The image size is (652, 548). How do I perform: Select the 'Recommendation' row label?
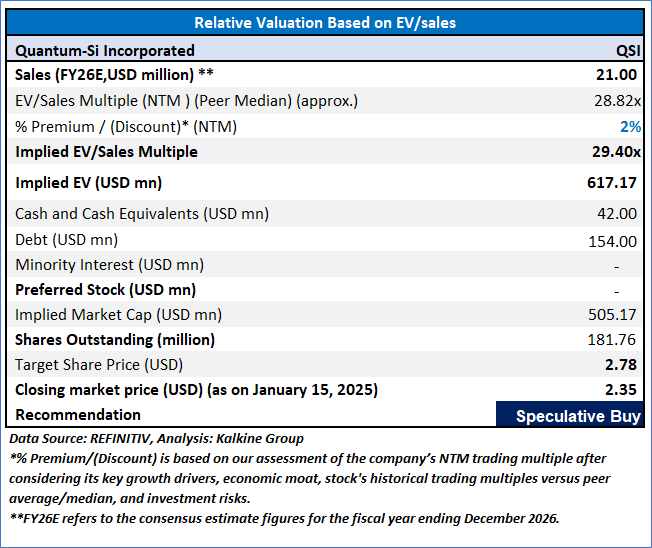[x=78, y=415]
